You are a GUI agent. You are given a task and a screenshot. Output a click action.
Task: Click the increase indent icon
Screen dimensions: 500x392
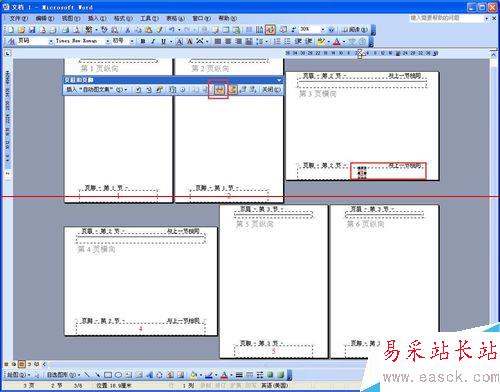point(309,41)
